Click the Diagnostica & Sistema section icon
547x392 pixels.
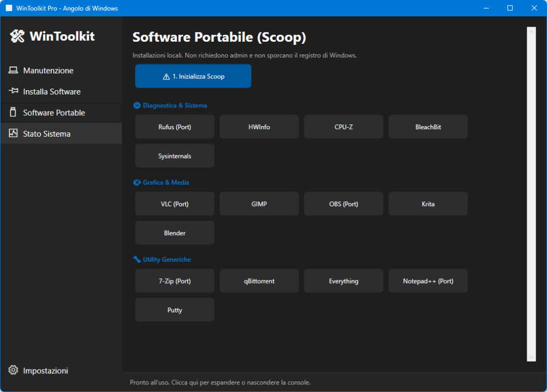point(137,105)
